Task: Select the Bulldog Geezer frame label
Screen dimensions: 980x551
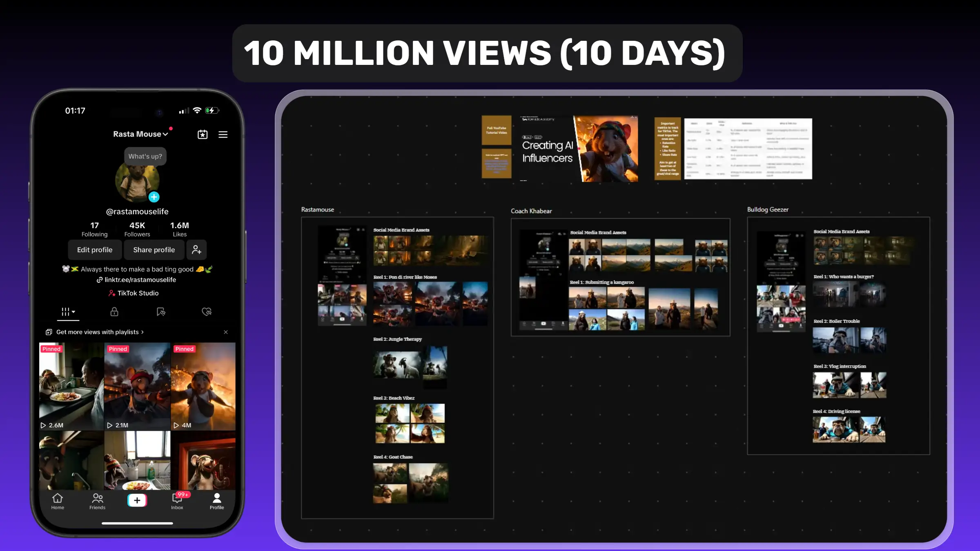Action: coord(768,209)
